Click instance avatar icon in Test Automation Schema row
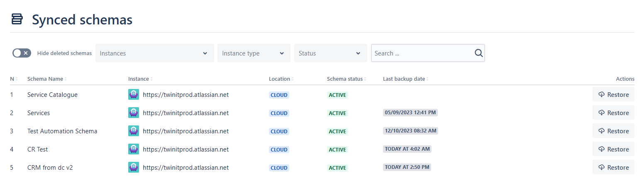 (134, 131)
